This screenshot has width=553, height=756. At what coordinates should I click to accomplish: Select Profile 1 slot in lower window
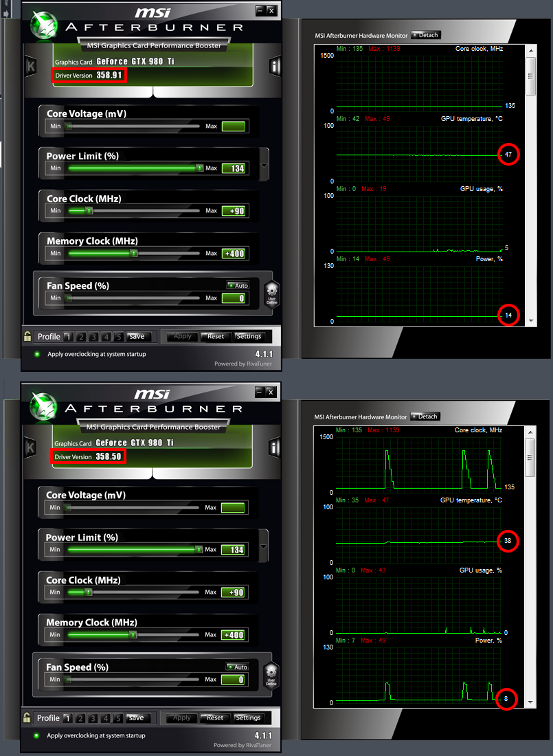67,718
